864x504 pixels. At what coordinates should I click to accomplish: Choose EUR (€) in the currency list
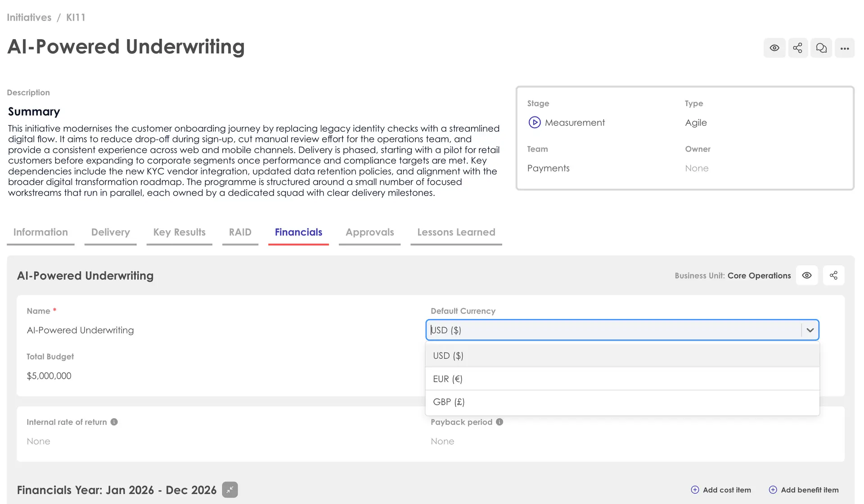coord(622,379)
